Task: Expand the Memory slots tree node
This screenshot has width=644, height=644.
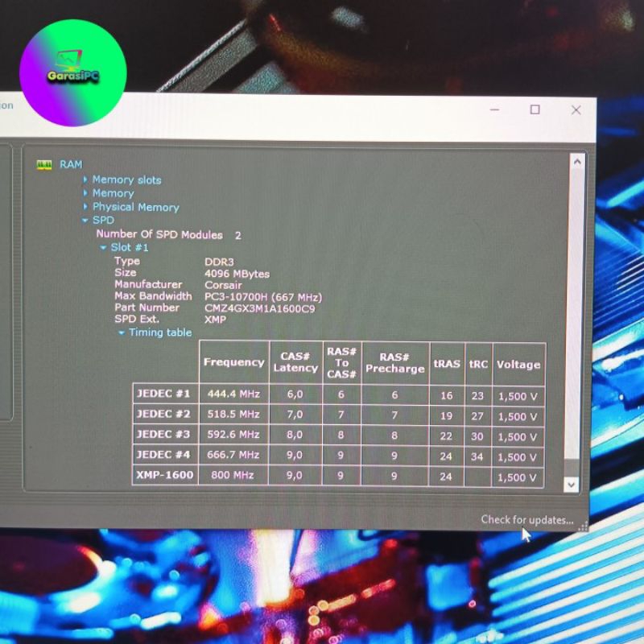Action: 85,180
